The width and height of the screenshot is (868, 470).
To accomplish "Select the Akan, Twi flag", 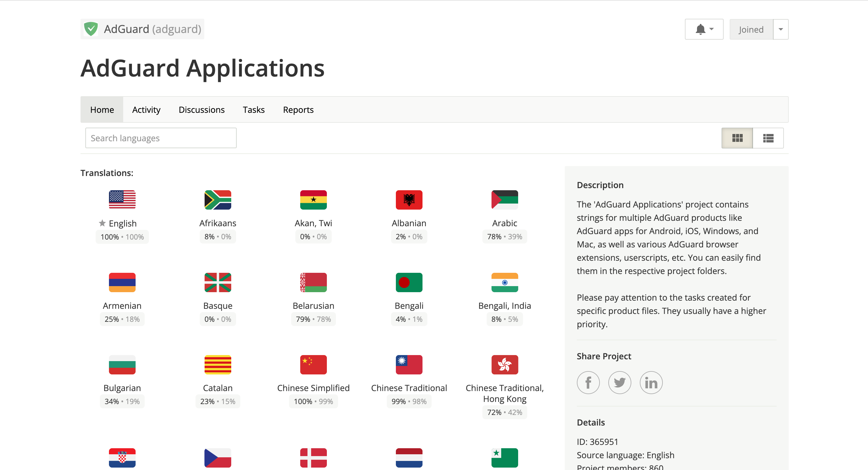I will coord(313,200).
